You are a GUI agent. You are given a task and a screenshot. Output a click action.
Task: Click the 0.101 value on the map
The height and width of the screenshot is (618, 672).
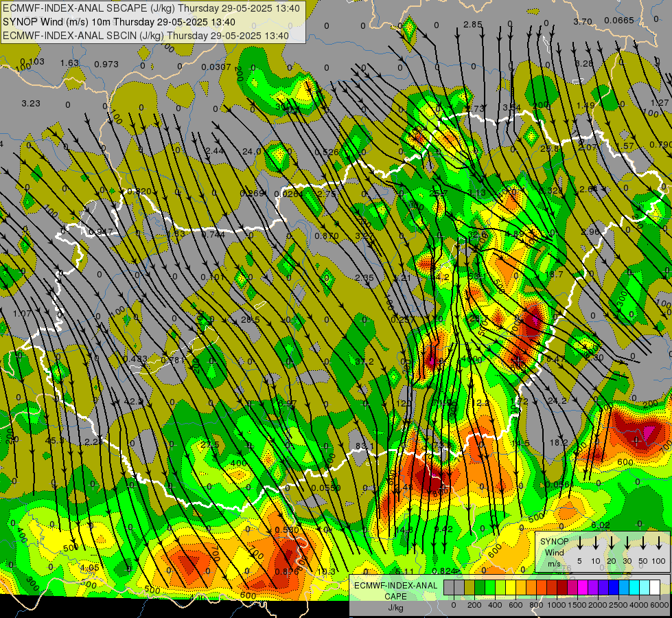(x=213, y=277)
